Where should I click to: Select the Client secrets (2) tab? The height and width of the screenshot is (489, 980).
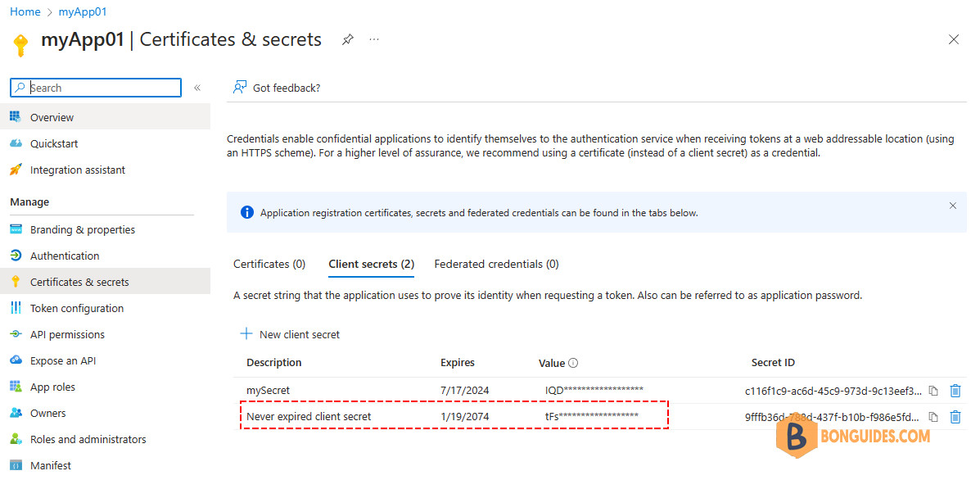tap(371, 264)
